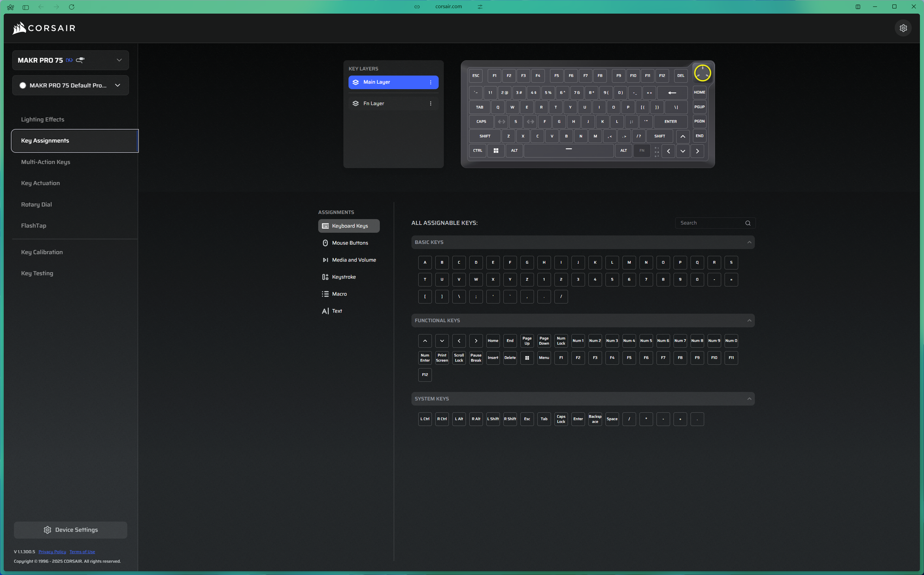Open the Privacy Policy link
Screen dimensions: 924x575
pos(52,552)
